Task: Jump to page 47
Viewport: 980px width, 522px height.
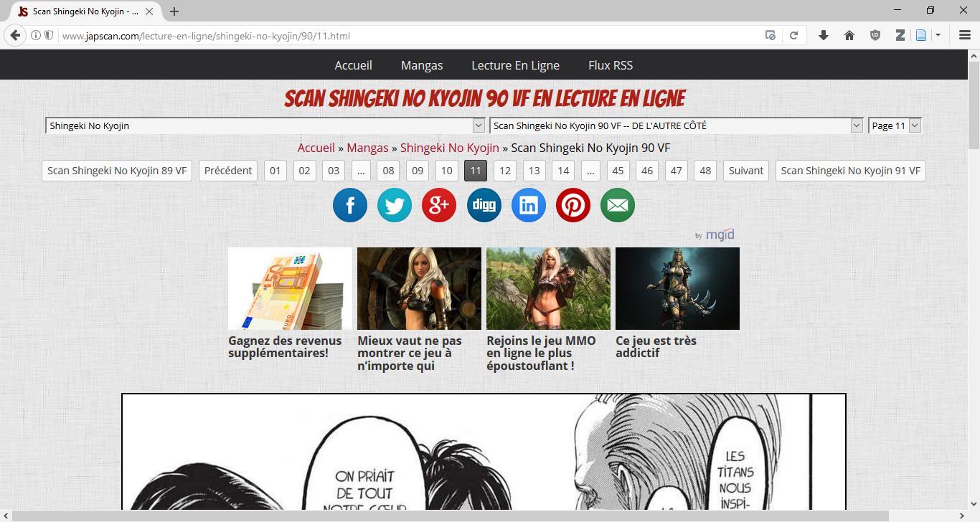Action: point(676,171)
